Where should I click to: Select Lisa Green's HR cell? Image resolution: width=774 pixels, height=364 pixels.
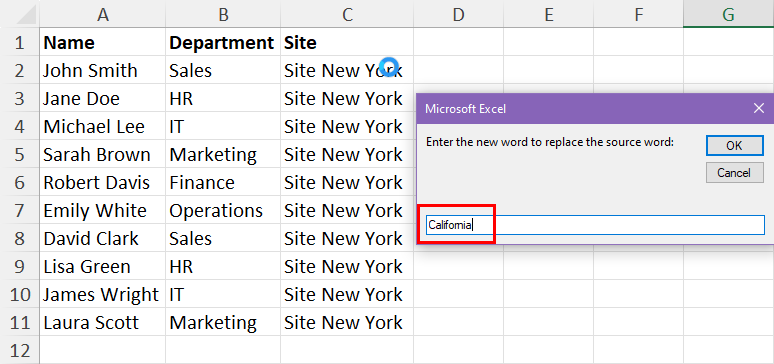pyautogui.click(x=223, y=266)
